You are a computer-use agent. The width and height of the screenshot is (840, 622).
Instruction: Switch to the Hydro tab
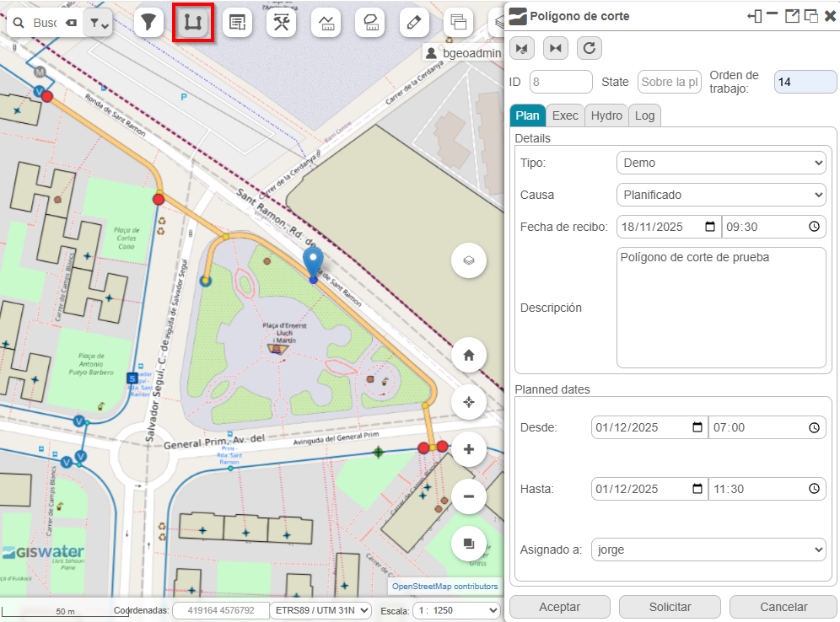pyautogui.click(x=606, y=115)
